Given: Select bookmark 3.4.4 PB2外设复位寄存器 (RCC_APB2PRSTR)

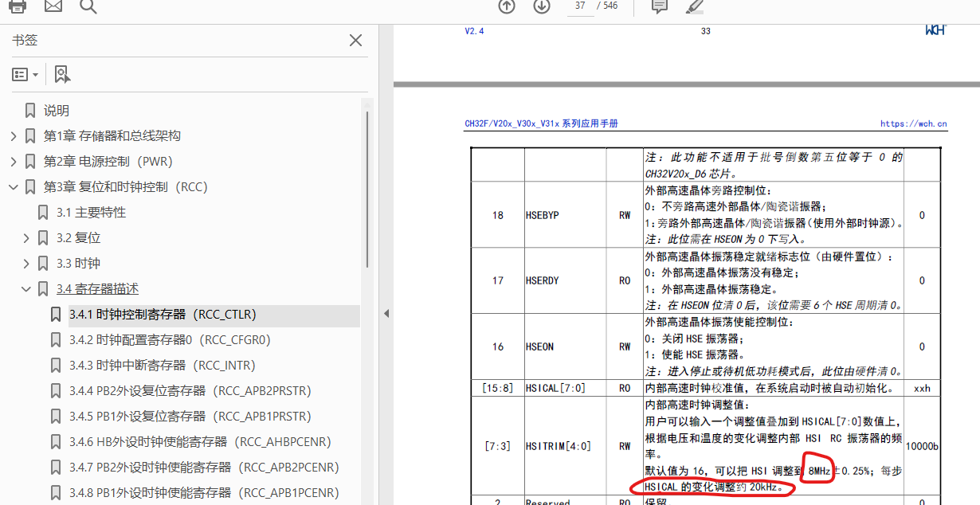Looking at the screenshot, I should (x=190, y=390).
